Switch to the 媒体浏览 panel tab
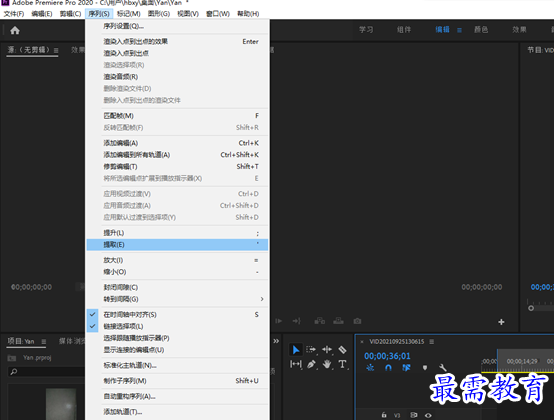Image resolution: width=554 pixels, height=420 pixels. point(72,341)
